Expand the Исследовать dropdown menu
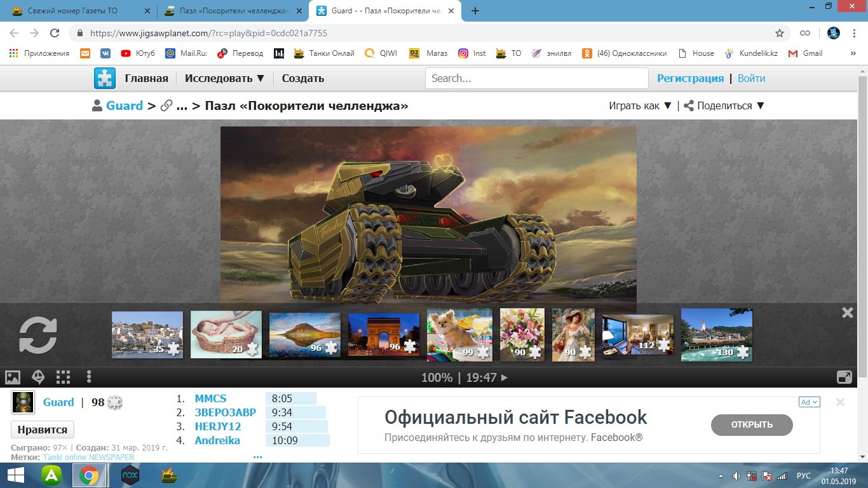Image resolution: width=868 pixels, height=488 pixels. click(x=225, y=78)
